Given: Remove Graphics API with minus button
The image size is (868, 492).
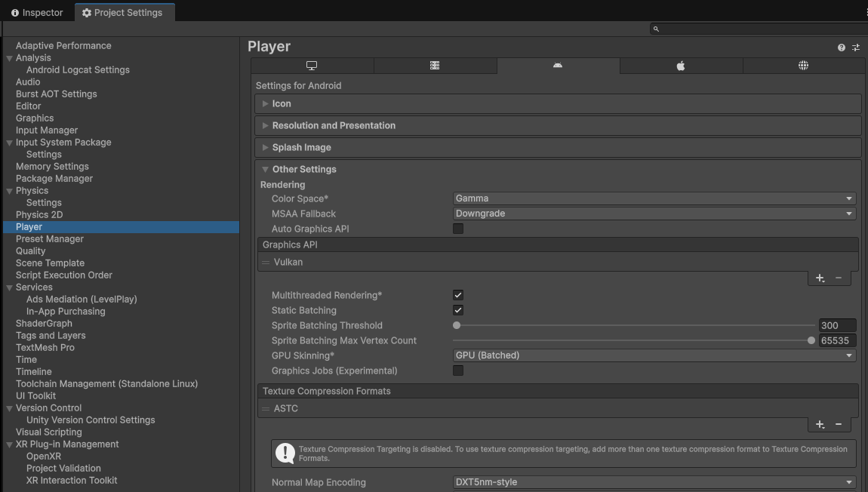Looking at the screenshot, I should [x=839, y=278].
